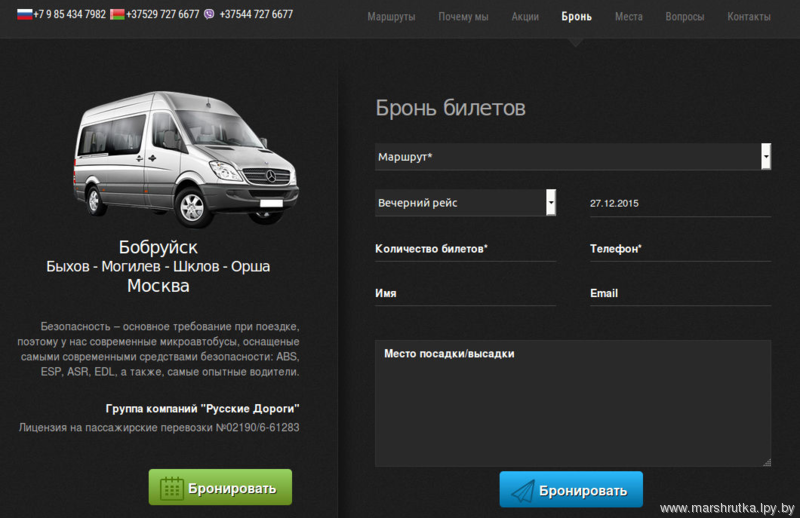Click the phone number +37529 727 6677
The image size is (800, 518).
pyautogui.click(x=163, y=14)
